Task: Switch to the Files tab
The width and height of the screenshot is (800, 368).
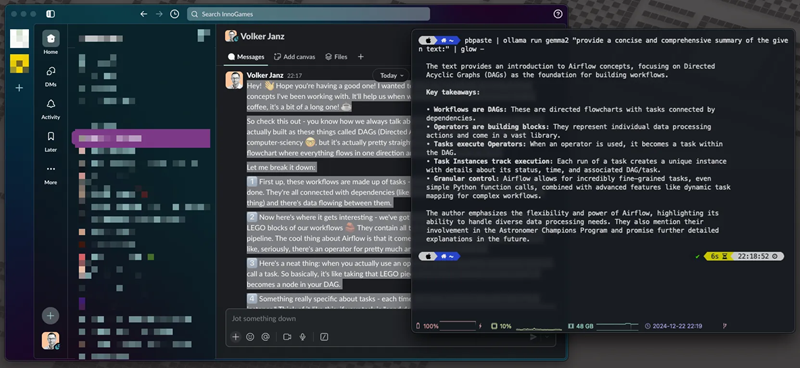Action: pyautogui.click(x=336, y=57)
